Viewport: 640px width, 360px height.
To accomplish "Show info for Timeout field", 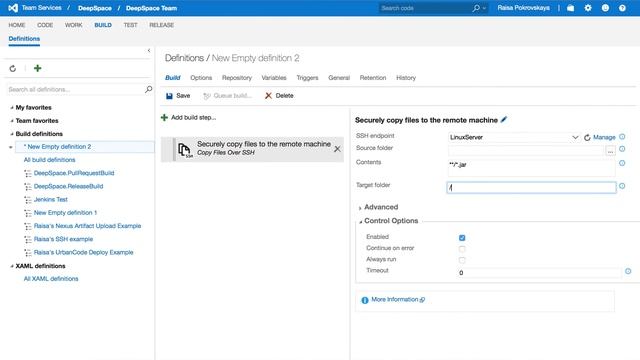I will point(628,271).
